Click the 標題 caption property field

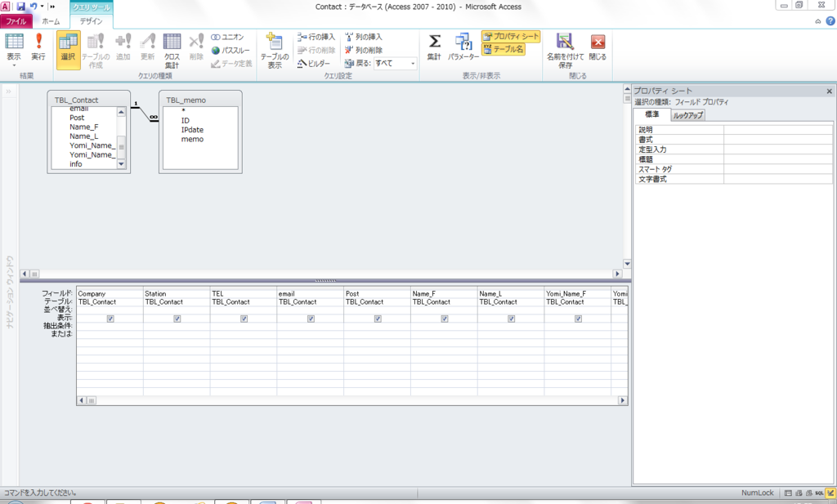click(778, 159)
